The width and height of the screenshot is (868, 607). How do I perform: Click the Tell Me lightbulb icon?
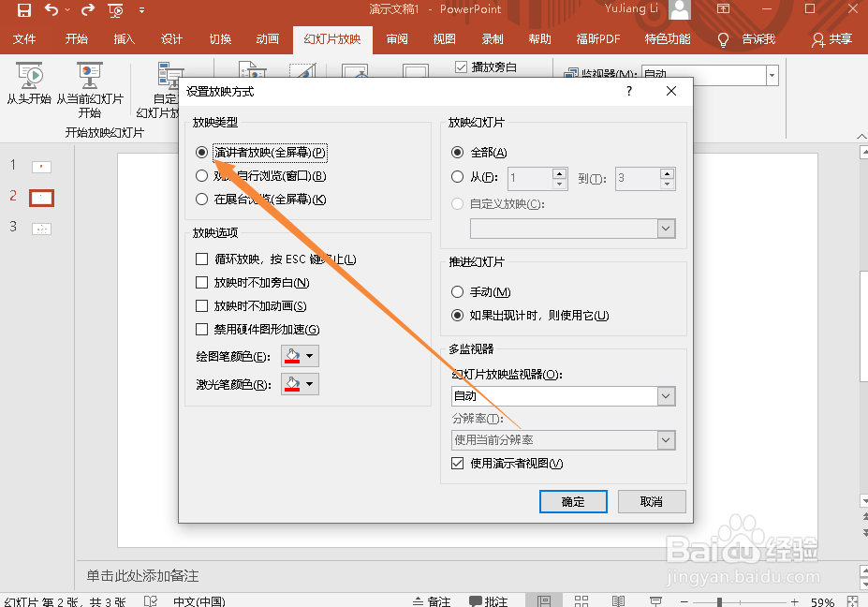click(x=723, y=39)
